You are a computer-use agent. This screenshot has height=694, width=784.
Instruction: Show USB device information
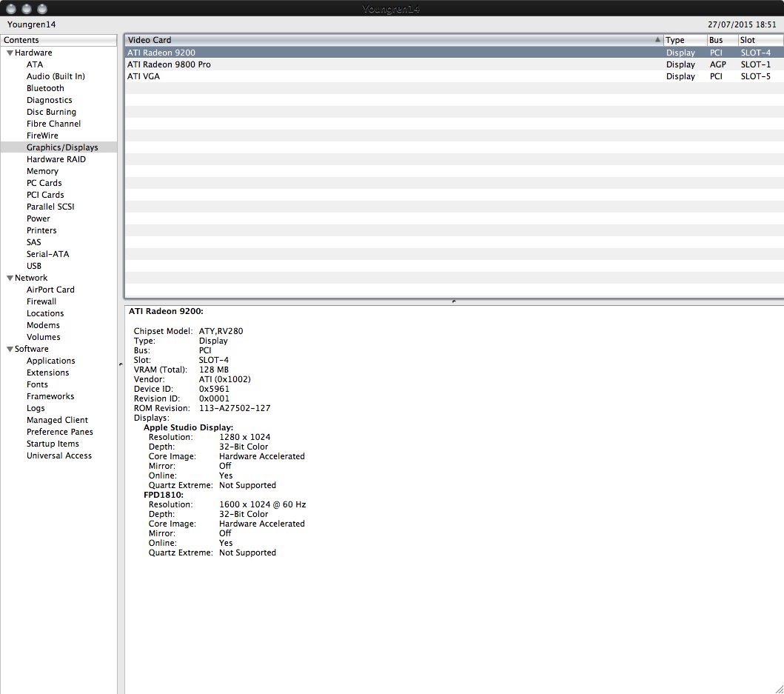pyautogui.click(x=33, y=266)
